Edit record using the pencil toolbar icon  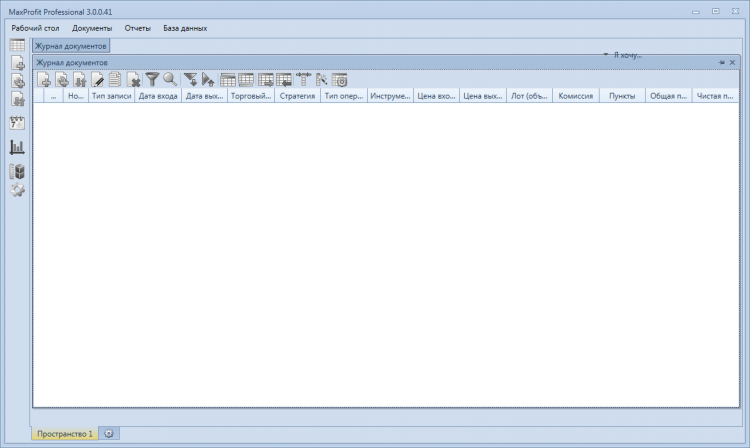pyautogui.click(x=98, y=80)
